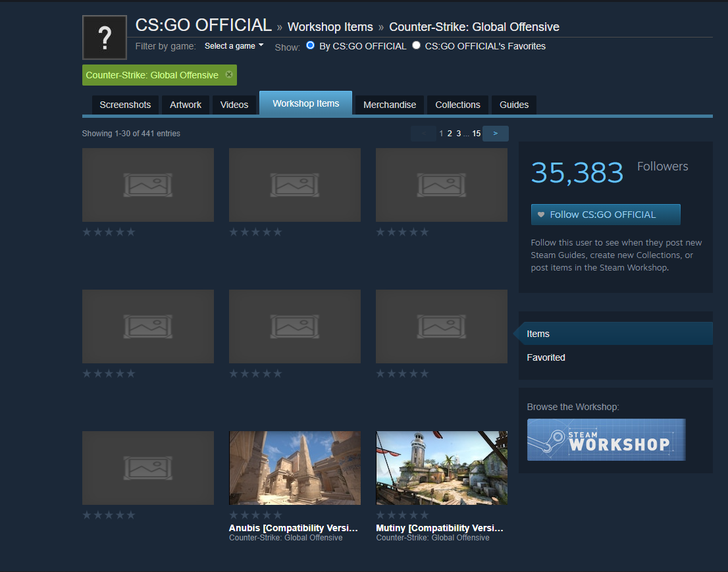Click the Counter-Strike: Global Offensive label under Anubis
728x572 pixels.
click(286, 538)
